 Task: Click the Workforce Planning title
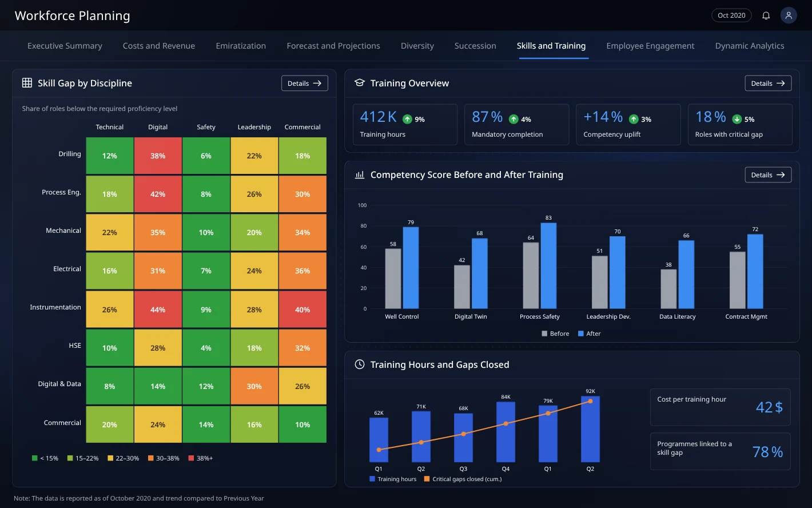coord(72,15)
